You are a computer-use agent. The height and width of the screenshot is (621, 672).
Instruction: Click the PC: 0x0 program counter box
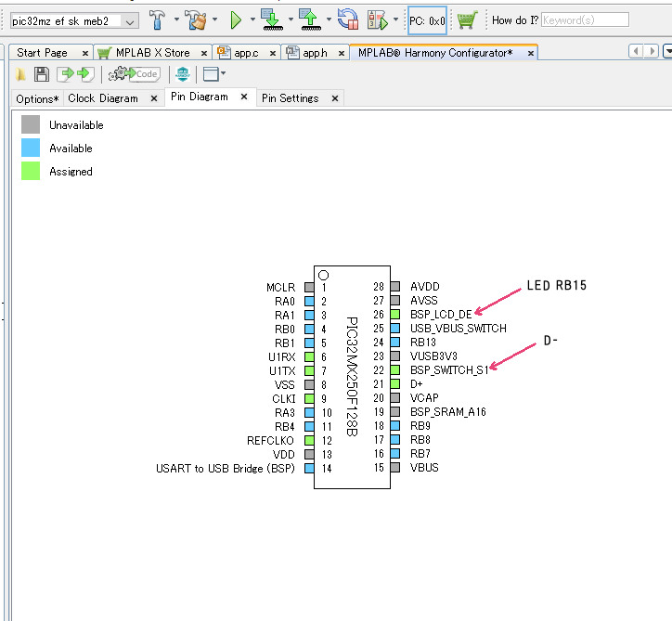tap(427, 20)
